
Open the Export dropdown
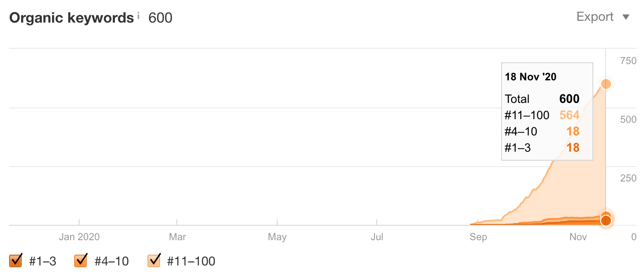pos(595,17)
